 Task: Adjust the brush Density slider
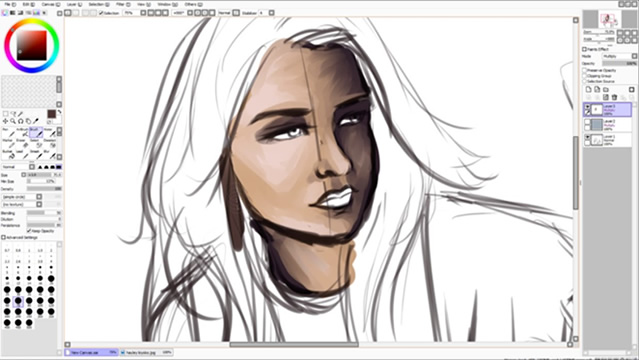(x=44, y=189)
